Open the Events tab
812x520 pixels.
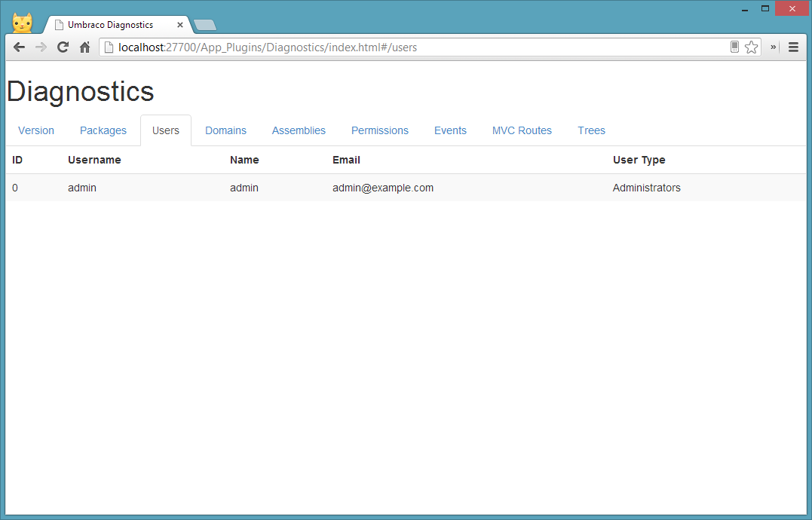tap(451, 130)
